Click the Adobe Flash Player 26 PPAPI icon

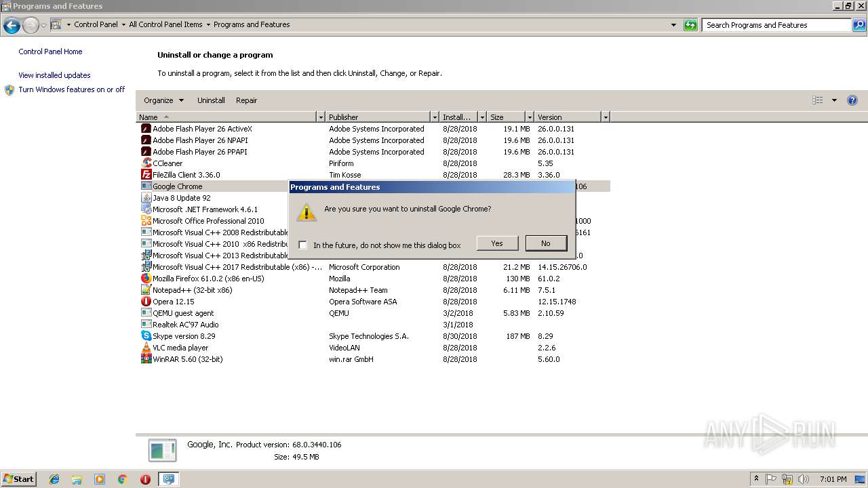pyautogui.click(x=146, y=152)
